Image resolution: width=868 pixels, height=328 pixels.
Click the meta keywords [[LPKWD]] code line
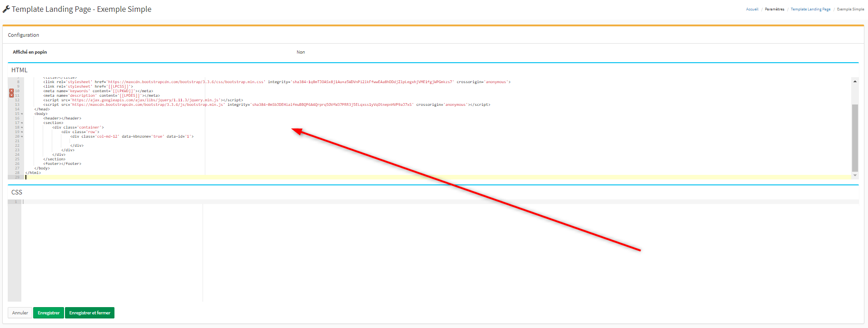98,91
